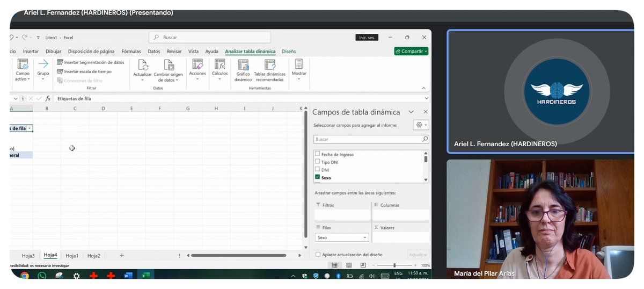Open the Etiquetas de fila filter dropdown
This screenshot has width=644, height=289.
pos(30,128)
